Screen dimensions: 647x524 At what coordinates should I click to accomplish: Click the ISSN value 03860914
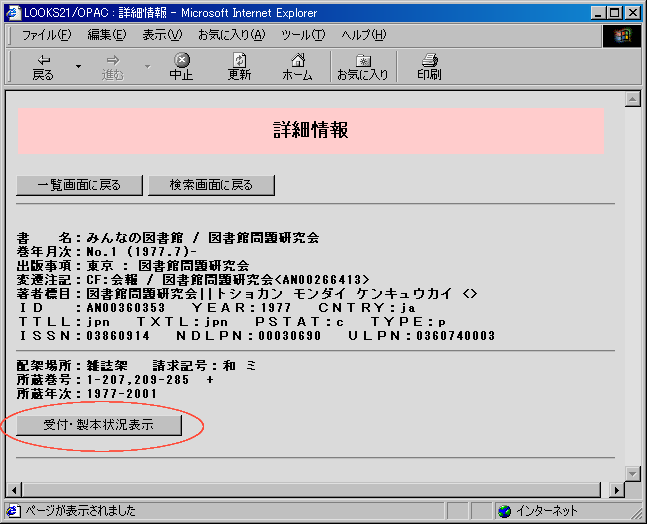(118, 336)
